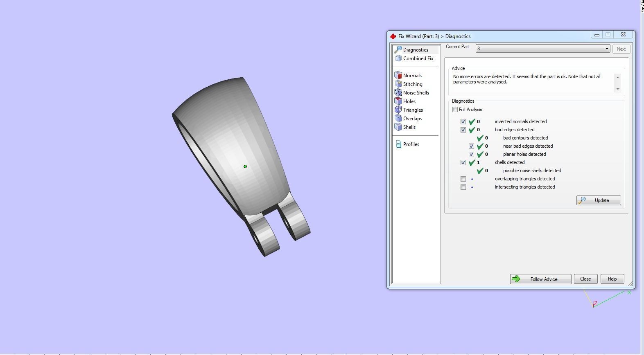Click 'possible noise shells detected' label

532,171
